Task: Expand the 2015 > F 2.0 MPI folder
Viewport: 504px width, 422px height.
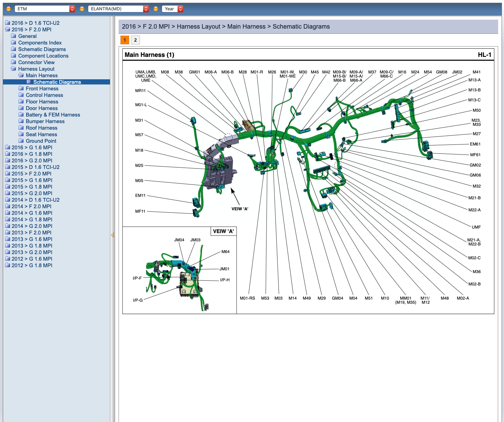Action: [31, 174]
